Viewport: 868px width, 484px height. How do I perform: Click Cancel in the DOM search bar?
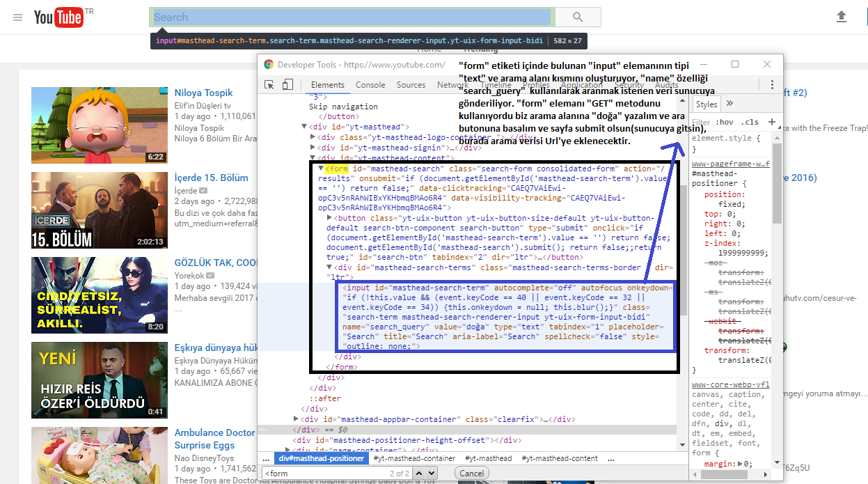click(x=471, y=472)
